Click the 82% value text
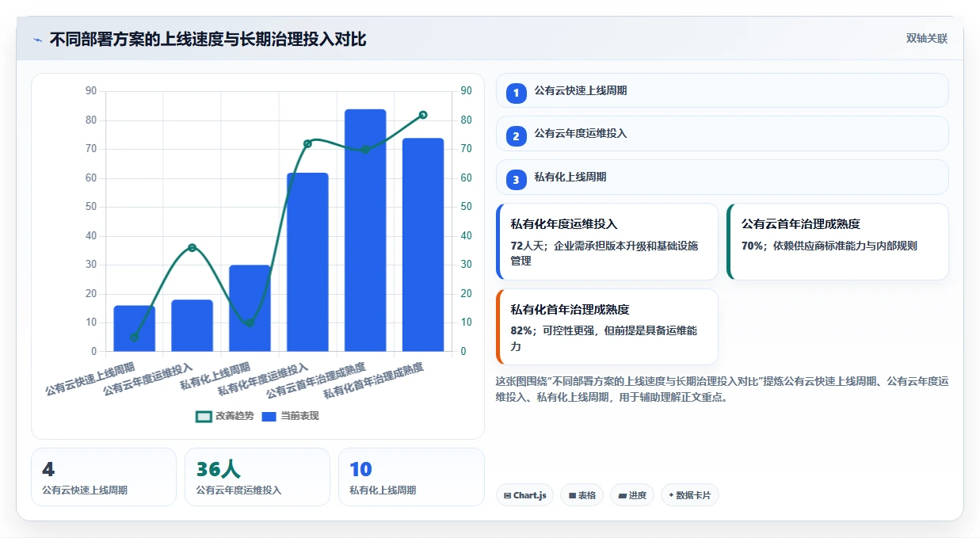This screenshot has width=980, height=538. (522, 330)
